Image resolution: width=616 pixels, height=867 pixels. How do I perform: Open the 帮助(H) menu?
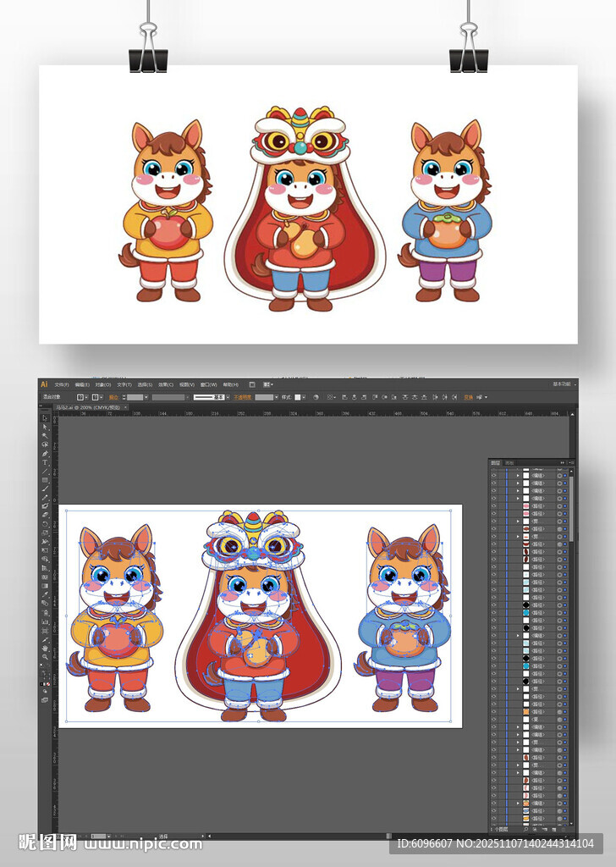(x=230, y=384)
